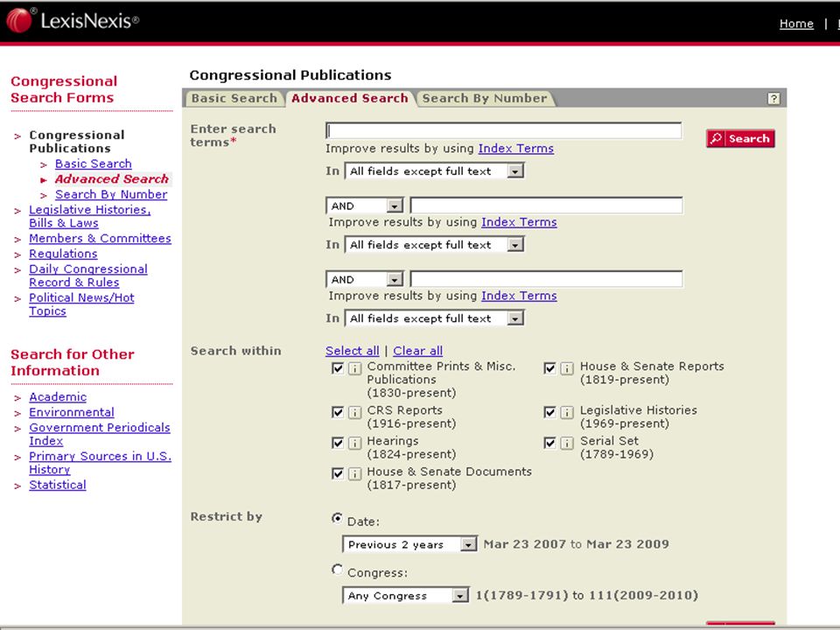Select the Date radio button

point(337,518)
